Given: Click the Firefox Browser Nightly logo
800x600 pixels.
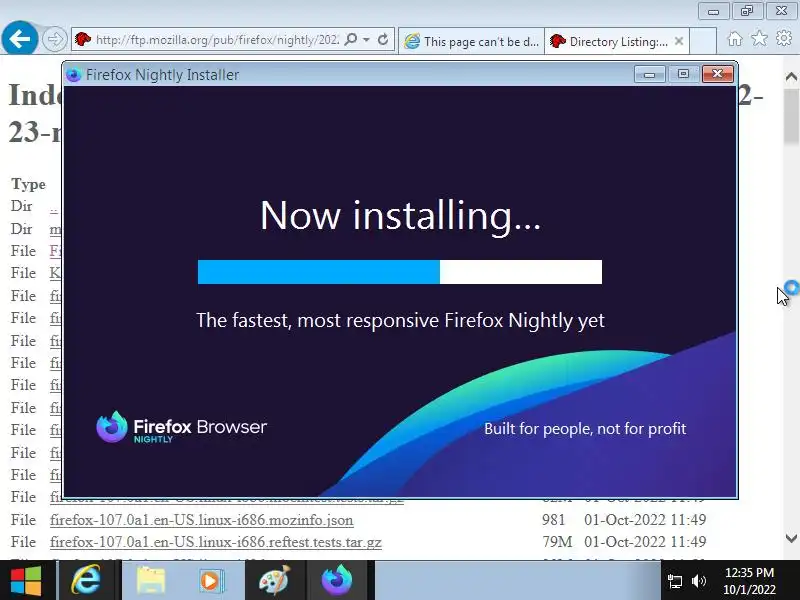Looking at the screenshot, I should 182,427.
